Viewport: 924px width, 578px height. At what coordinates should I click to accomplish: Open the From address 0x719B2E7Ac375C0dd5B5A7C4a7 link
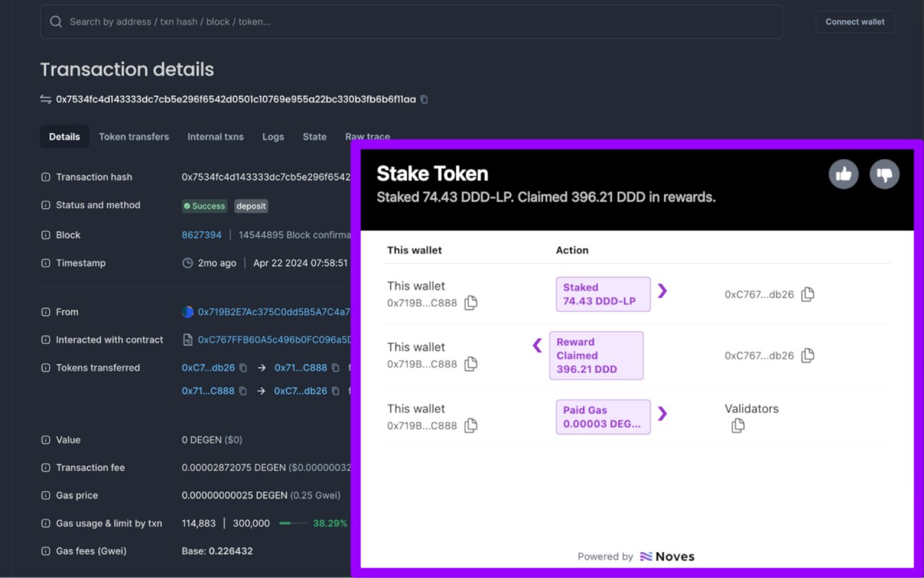point(274,312)
